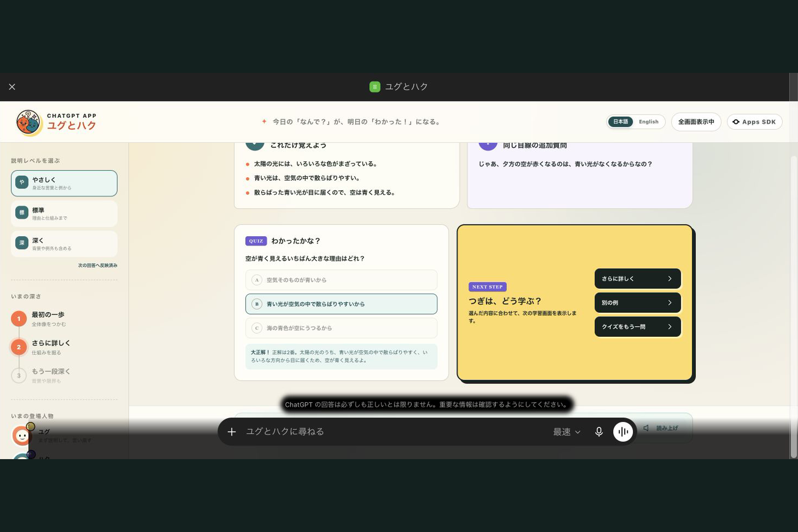Choose quiz answer C 海の青色が空にうつるから
The width and height of the screenshot is (798, 532).
[x=341, y=328]
